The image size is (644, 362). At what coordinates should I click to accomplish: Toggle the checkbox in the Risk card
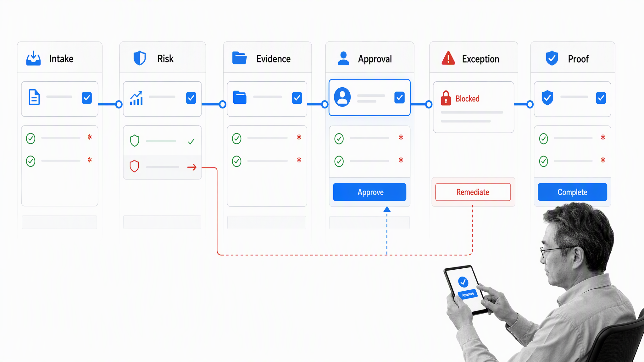pyautogui.click(x=191, y=98)
